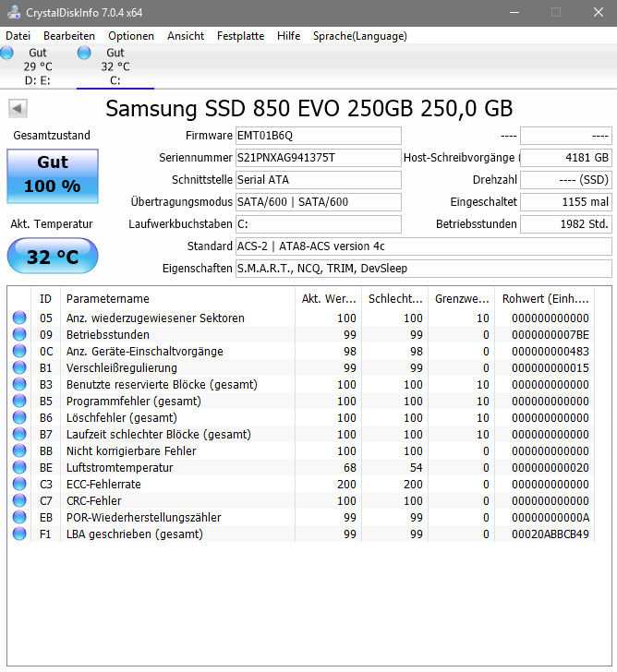Open the Datei menu
The height and width of the screenshot is (672, 617).
(18, 36)
